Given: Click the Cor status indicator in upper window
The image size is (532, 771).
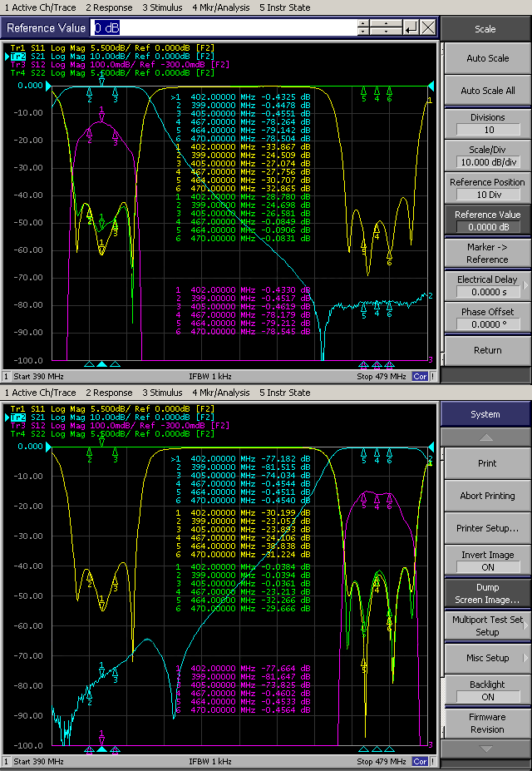Looking at the screenshot, I should point(420,376).
